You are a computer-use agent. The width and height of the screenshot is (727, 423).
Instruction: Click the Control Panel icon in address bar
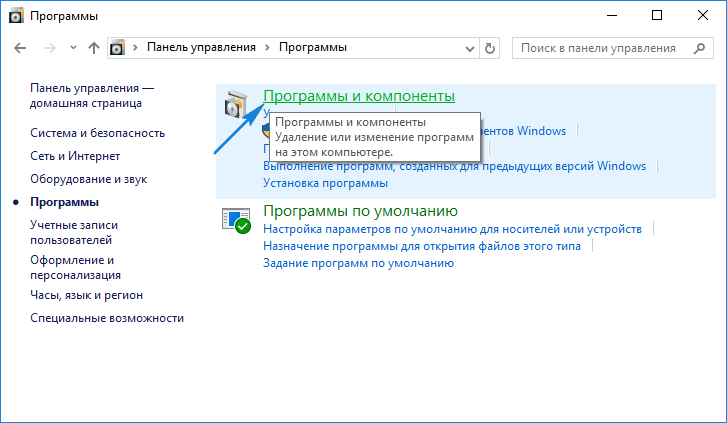click(x=117, y=48)
